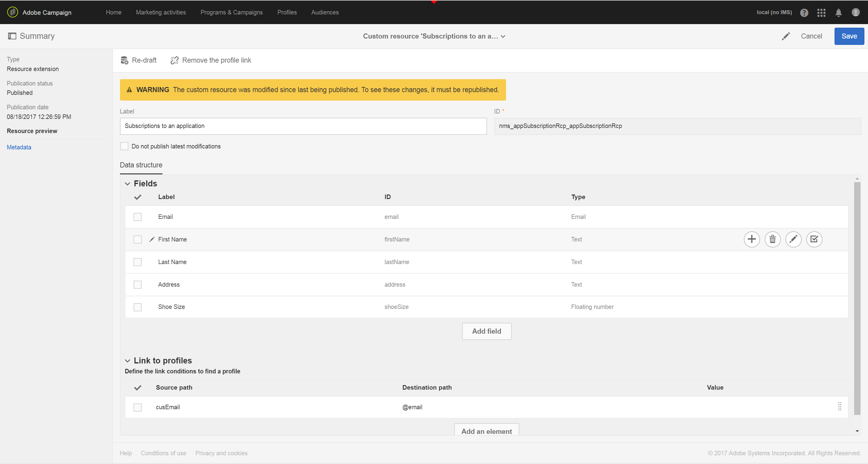The width and height of the screenshot is (868, 464).
Task: Edit First Name field via pencil button
Action: [793, 239]
